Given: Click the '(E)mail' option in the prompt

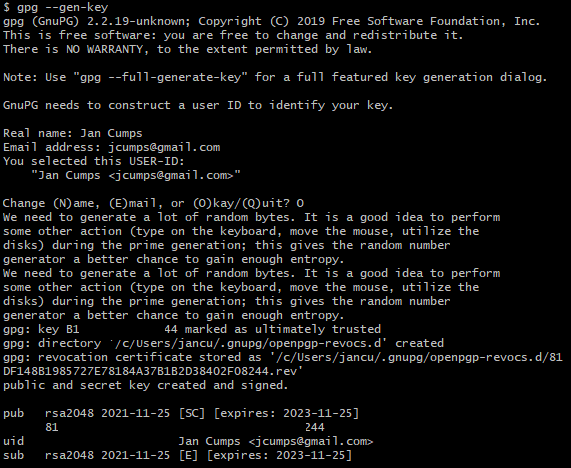Looking at the screenshot, I should point(133,203).
